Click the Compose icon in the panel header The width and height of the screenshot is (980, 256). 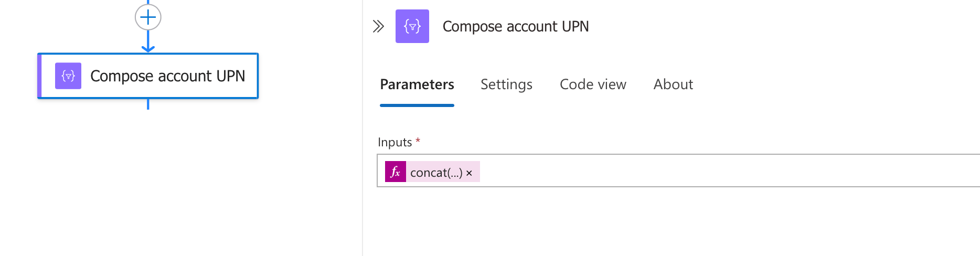[412, 26]
